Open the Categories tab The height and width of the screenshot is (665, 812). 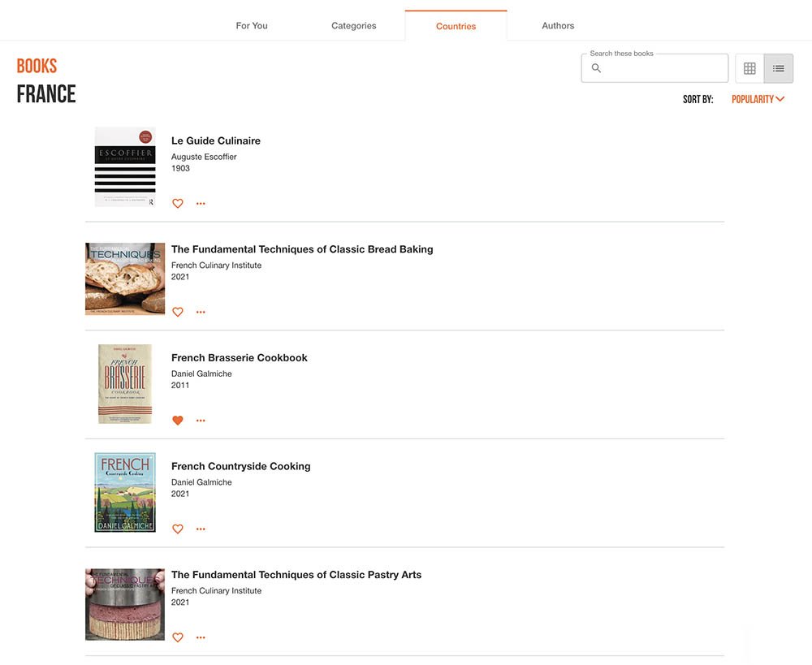point(354,25)
